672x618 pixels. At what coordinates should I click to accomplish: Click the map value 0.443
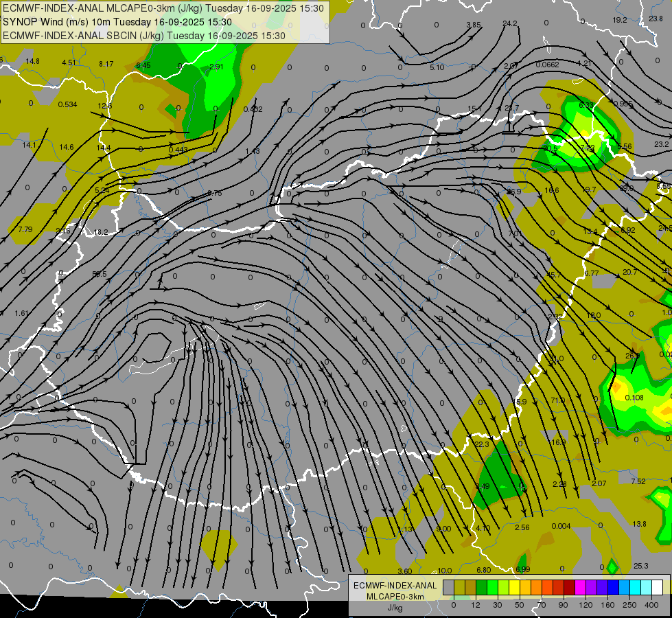tap(178, 150)
